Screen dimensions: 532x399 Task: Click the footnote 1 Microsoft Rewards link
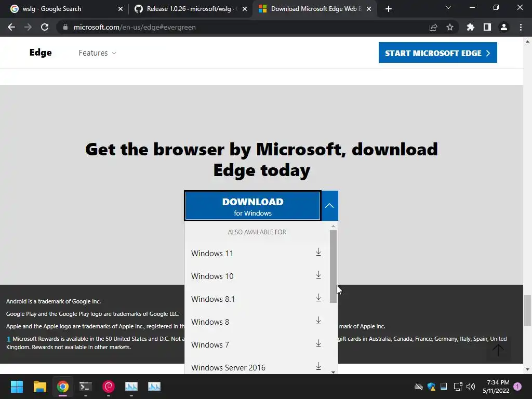pos(8,339)
